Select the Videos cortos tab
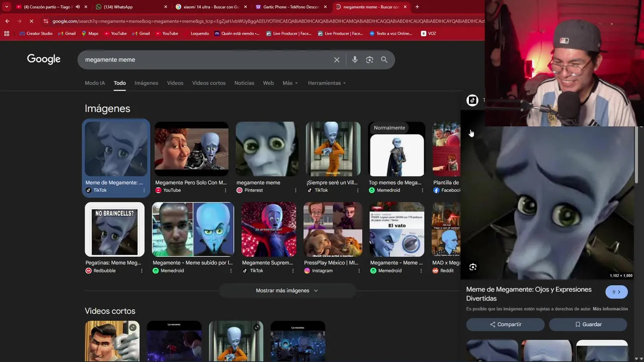Viewport: 644px width, 362px height. pos(209,83)
